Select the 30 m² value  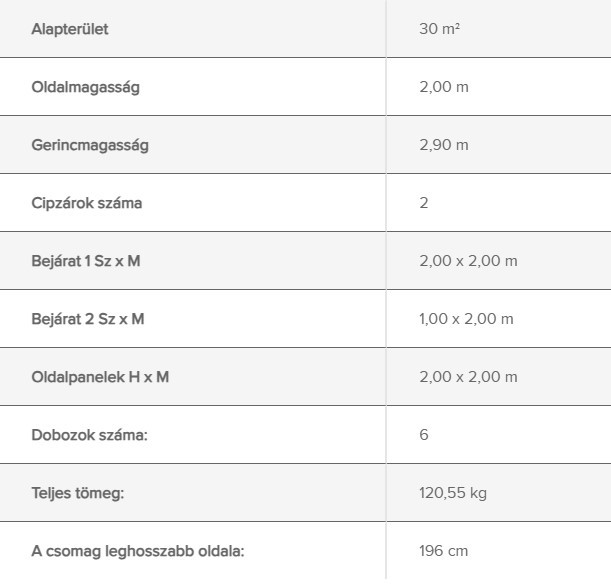click(x=440, y=29)
